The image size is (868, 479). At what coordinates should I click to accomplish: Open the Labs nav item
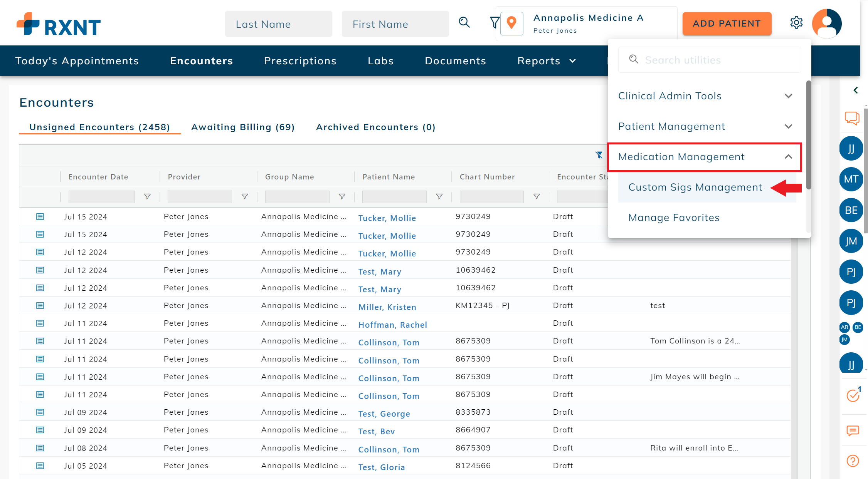pyautogui.click(x=381, y=61)
